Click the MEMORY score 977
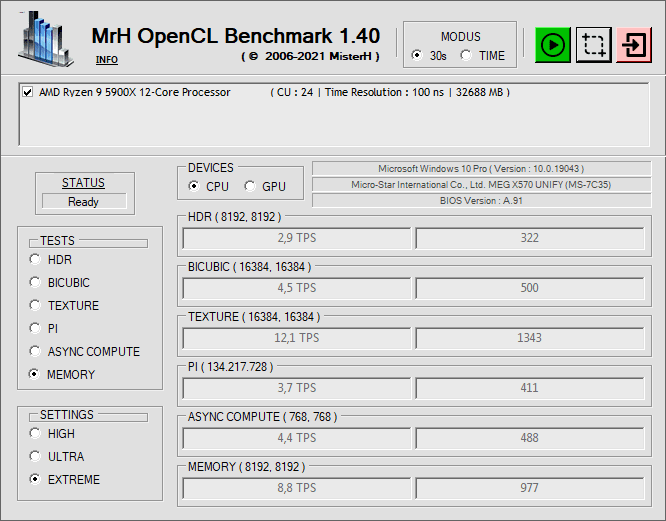Screen dimensions: 666x521 click(x=530, y=488)
